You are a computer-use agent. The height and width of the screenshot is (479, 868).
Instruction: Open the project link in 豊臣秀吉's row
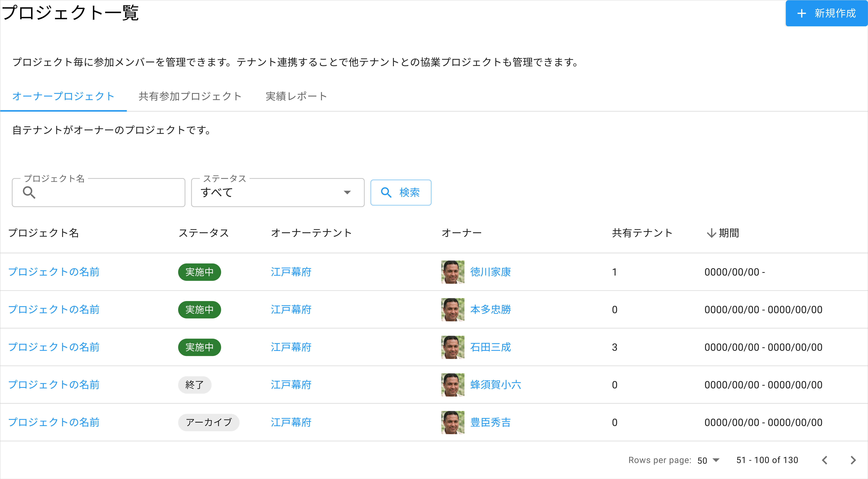pyautogui.click(x=54, y=422)
